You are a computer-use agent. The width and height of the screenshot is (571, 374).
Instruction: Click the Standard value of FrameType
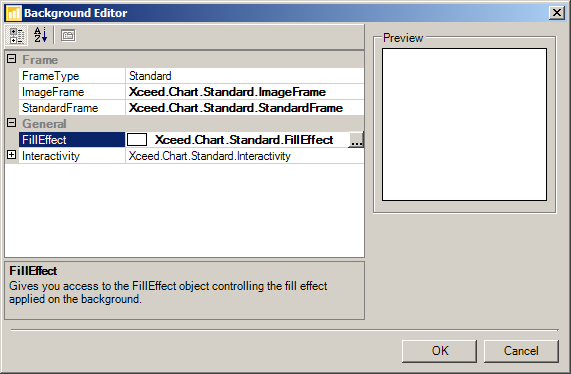tap(150, 76)
